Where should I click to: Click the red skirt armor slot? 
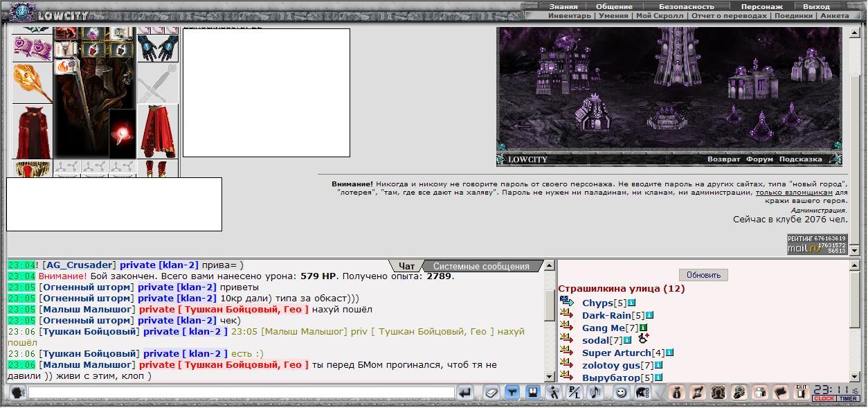click(158, 132)
